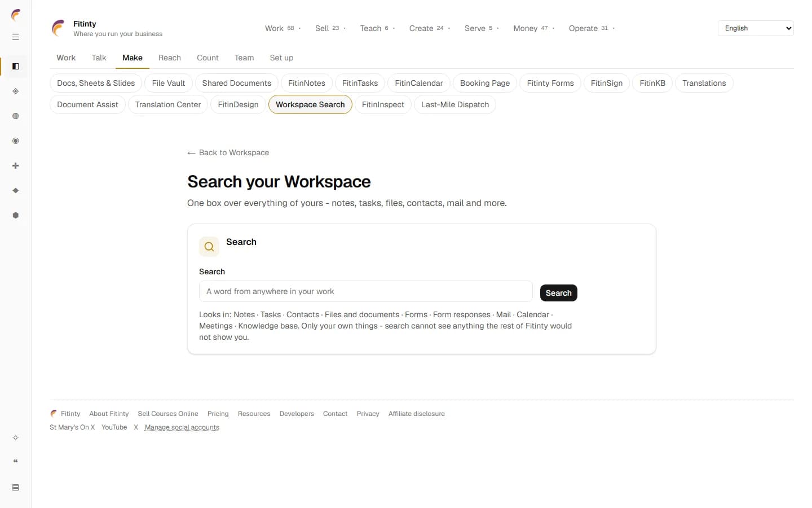812x508 pixels.
Task: Click the four-point sparkle sidebar icon
Action: 16,438
